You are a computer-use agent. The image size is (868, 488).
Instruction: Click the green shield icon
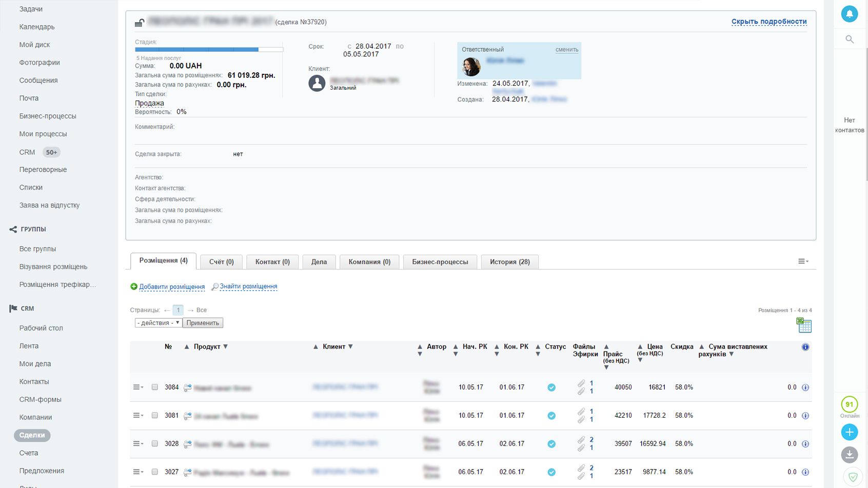click(x=853, y=477)
